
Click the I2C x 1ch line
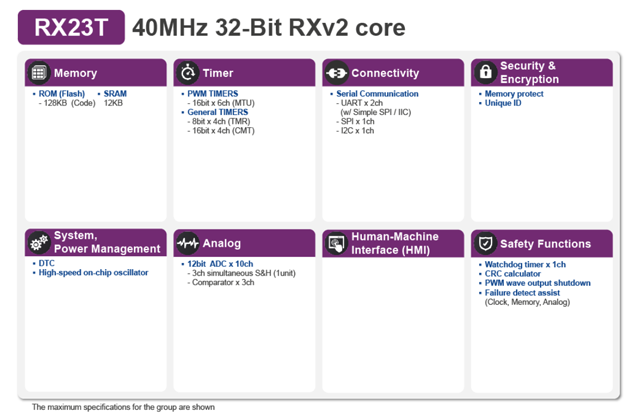355,131
